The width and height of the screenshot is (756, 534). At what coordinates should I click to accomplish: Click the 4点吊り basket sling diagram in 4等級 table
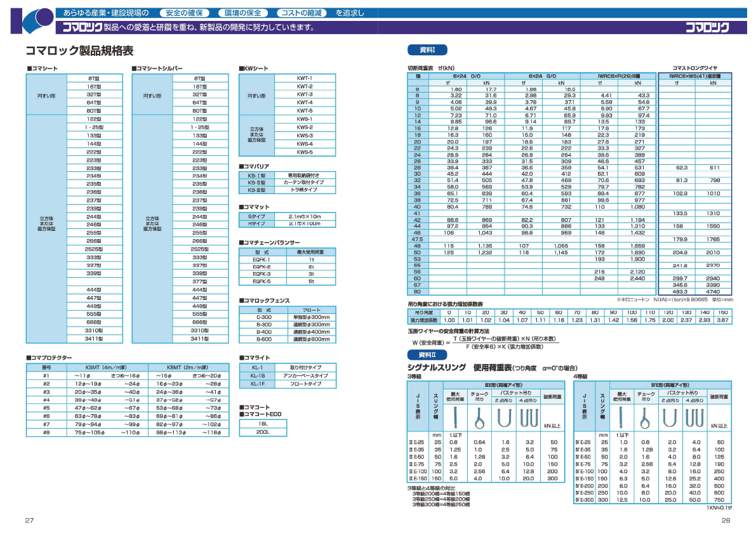pos(694,418)
